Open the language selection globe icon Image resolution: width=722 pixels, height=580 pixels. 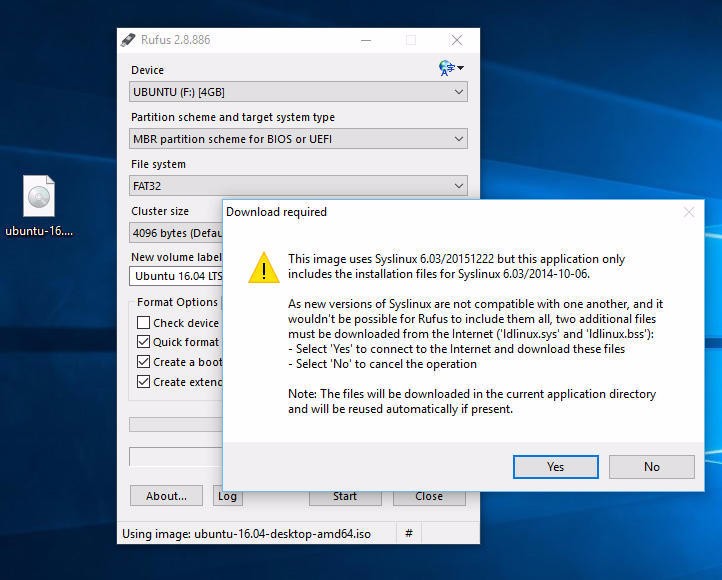pos(451,68)
